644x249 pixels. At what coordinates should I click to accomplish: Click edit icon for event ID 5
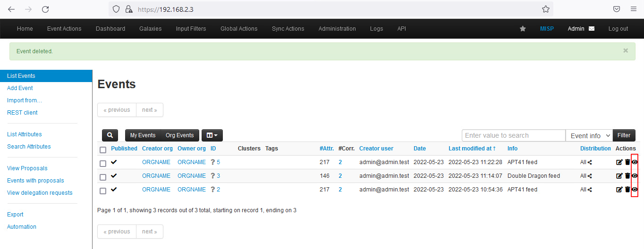pyautogui.click(x=619, y=162)
